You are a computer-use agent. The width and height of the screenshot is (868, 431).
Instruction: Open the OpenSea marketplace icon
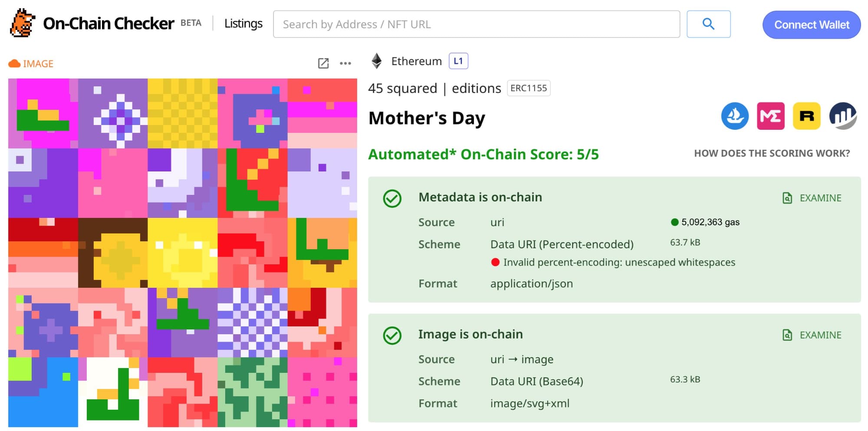click(x=735, y=116)
